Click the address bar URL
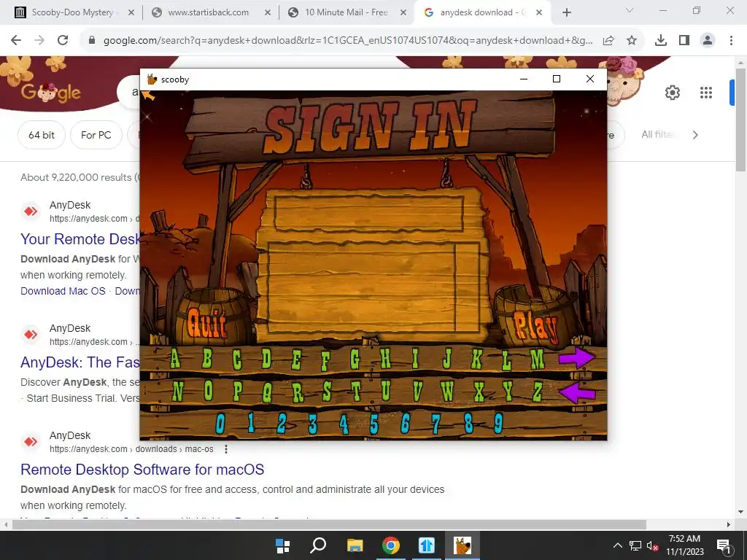 [x=348, y=41]
